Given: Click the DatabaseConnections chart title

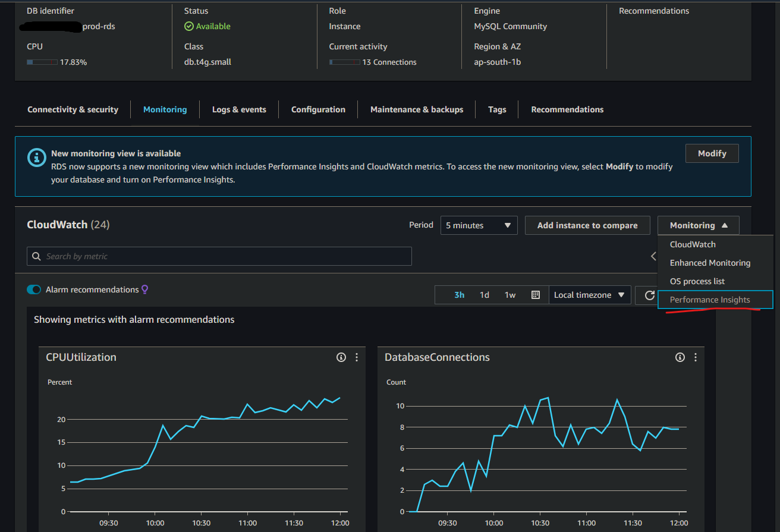Looking at the screenshot, I should (x=437, y=357).
